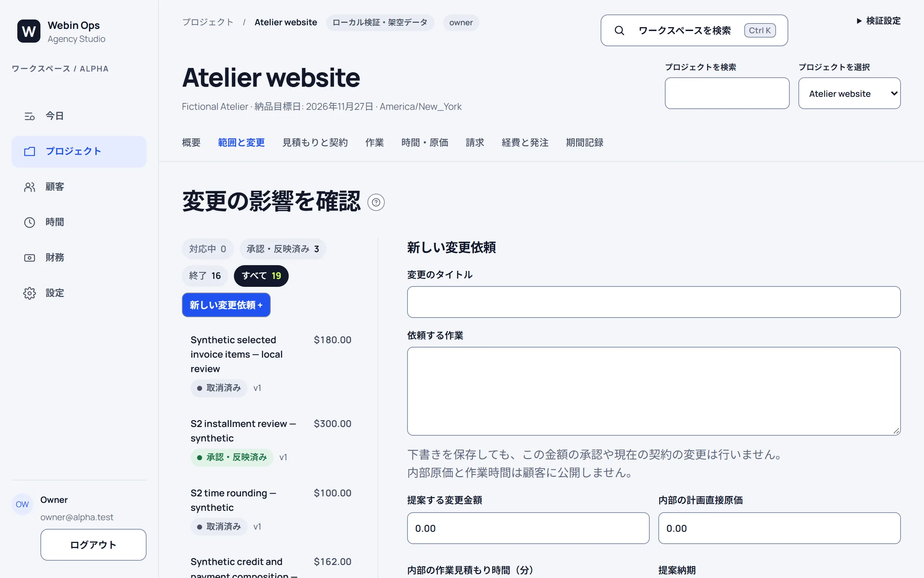
Task: Click the OW user avatar
Action: click(x=22, y=504)
